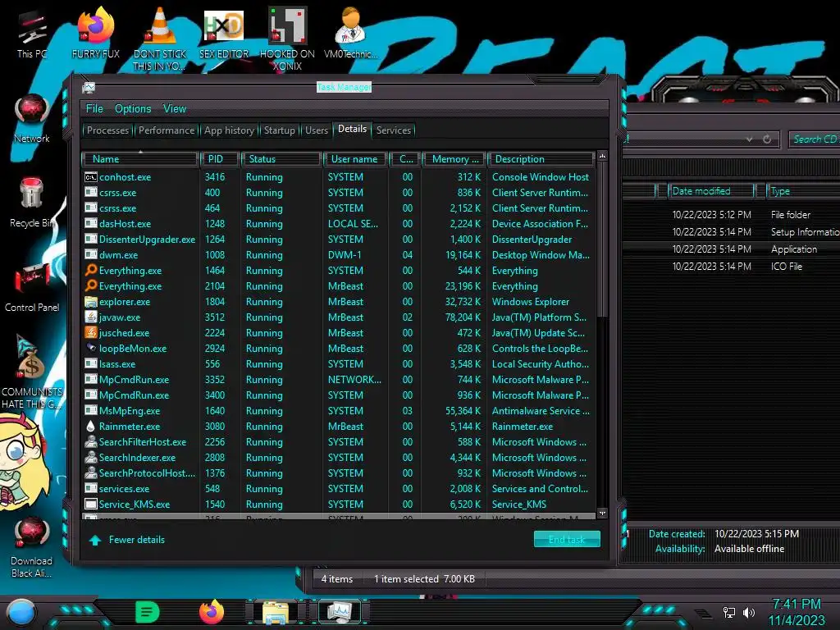Click the Fewer details arrow icon

(95, 540)
